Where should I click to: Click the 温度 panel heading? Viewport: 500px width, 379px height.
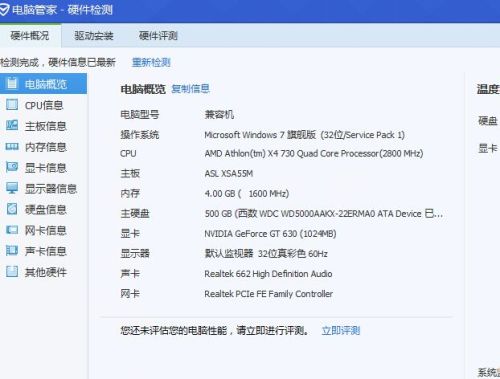pos(488,89)
